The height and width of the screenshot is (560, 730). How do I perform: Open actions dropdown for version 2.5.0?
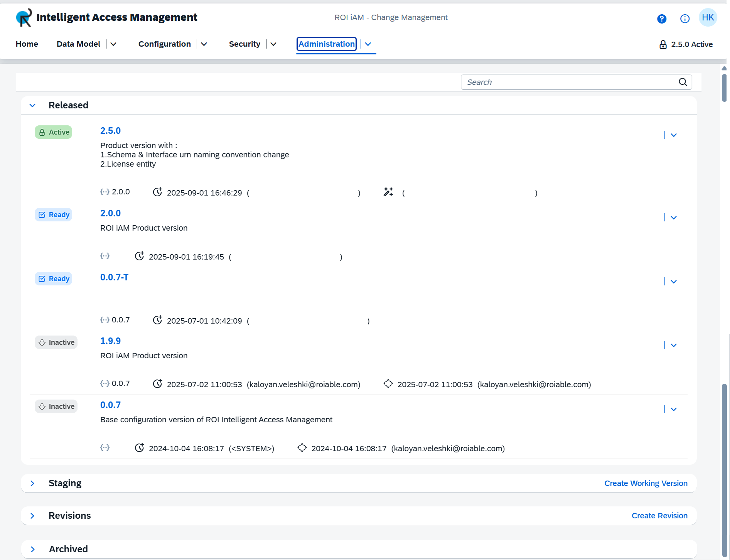click(x=673, y=135)
